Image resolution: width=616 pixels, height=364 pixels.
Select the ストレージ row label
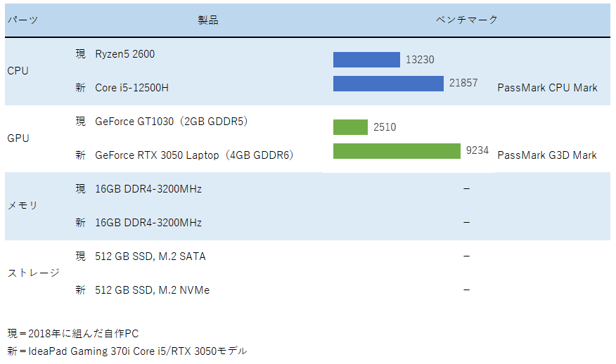[x=33, y=273]
